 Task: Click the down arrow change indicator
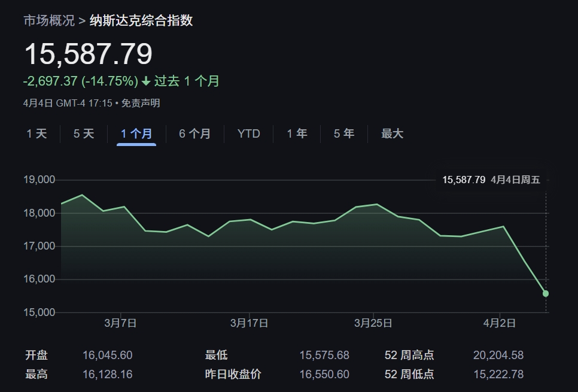pyautogui.click(x=147, y=81)
